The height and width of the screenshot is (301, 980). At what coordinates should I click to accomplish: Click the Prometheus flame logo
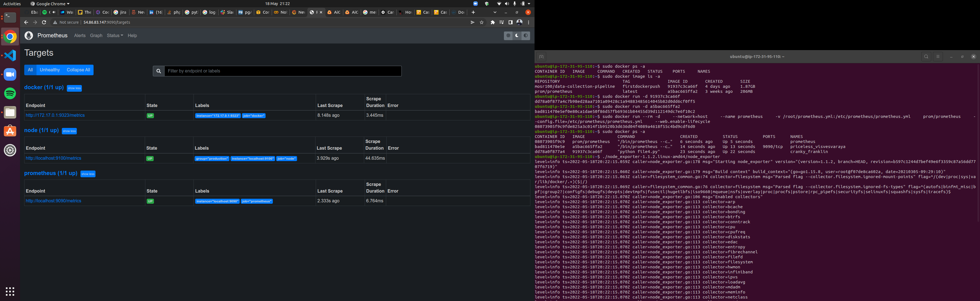pyautogui.click(x=28, y=35)
